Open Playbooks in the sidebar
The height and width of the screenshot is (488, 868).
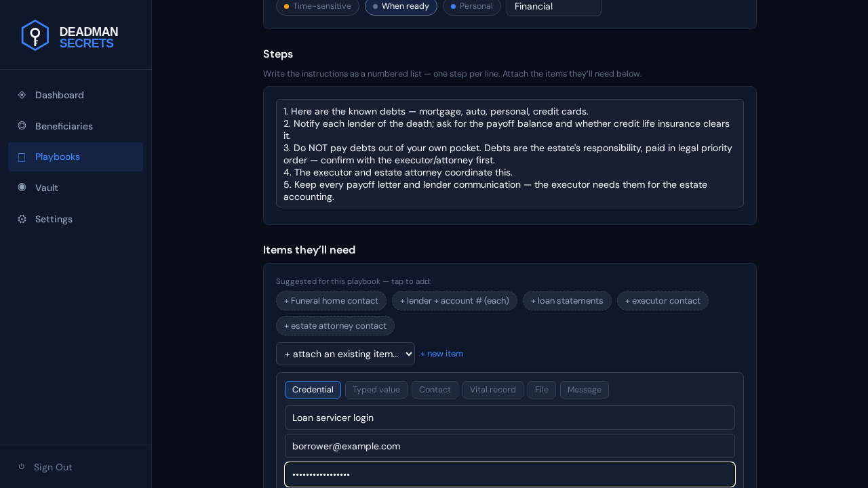click(75, 157)
